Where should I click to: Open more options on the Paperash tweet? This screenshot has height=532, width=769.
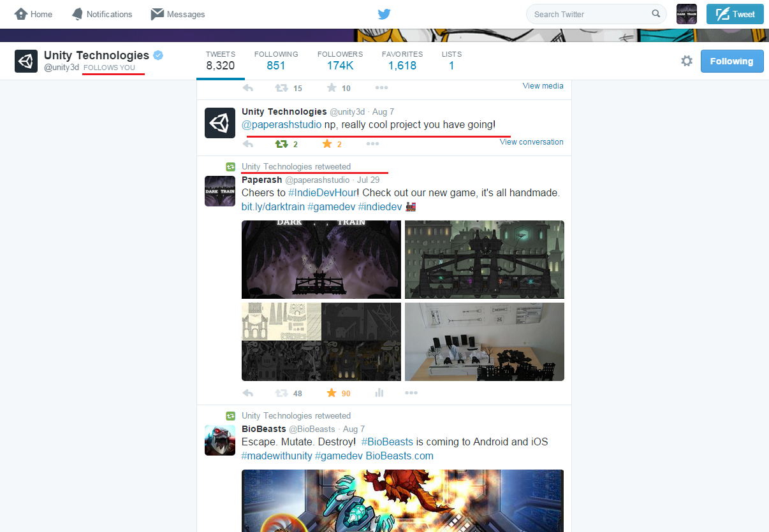point(411,393)
